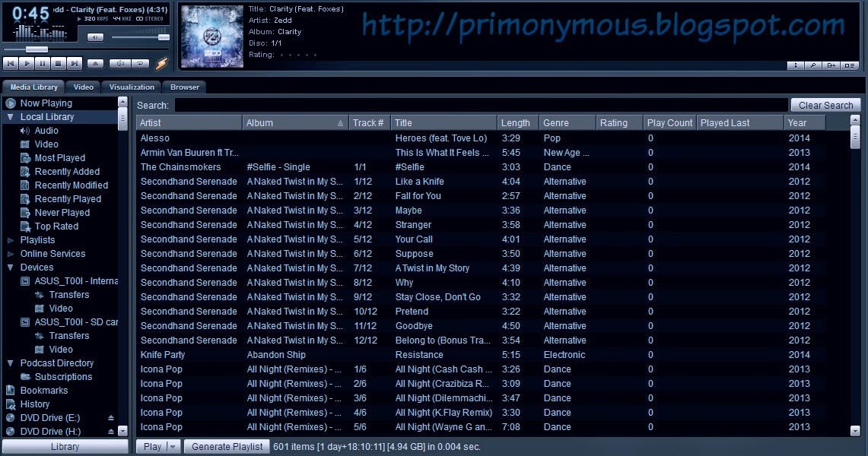Select the Audio library icon
Viewport: 868px width, 456px height.
25,131
